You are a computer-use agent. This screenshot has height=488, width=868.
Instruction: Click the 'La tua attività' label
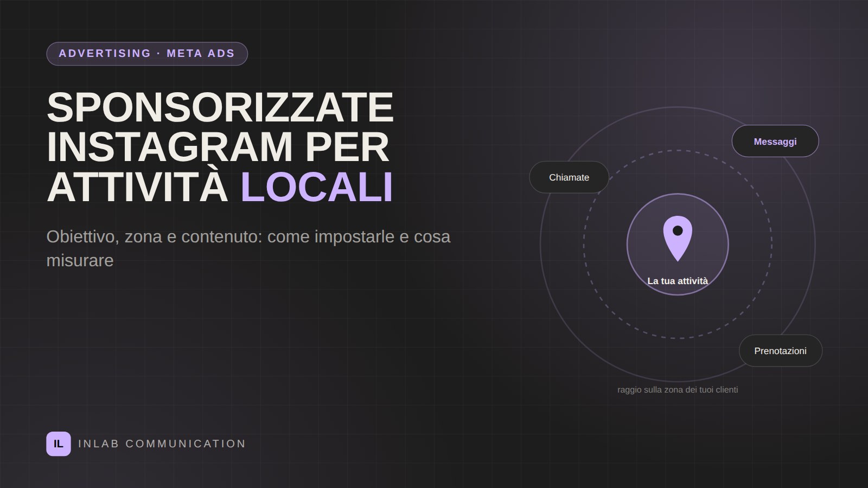[x=678, y=281]
